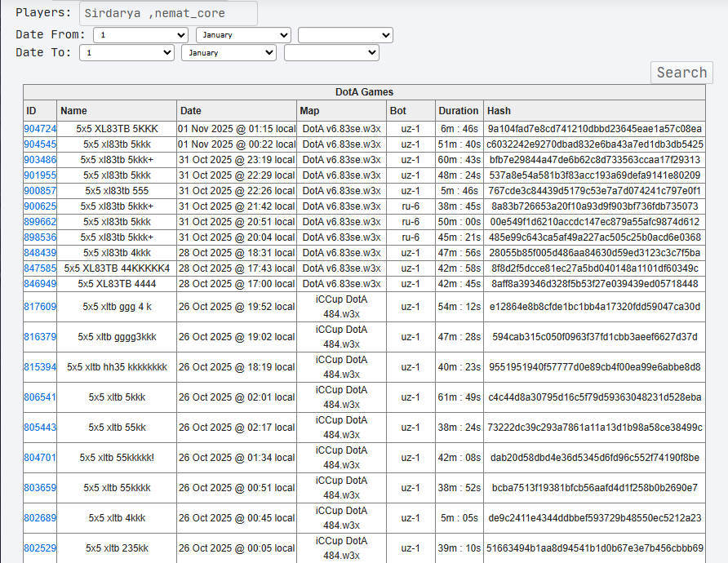Screen dimensions: 728x563
Task: Click the Date column header
Action: coord(237,111)
